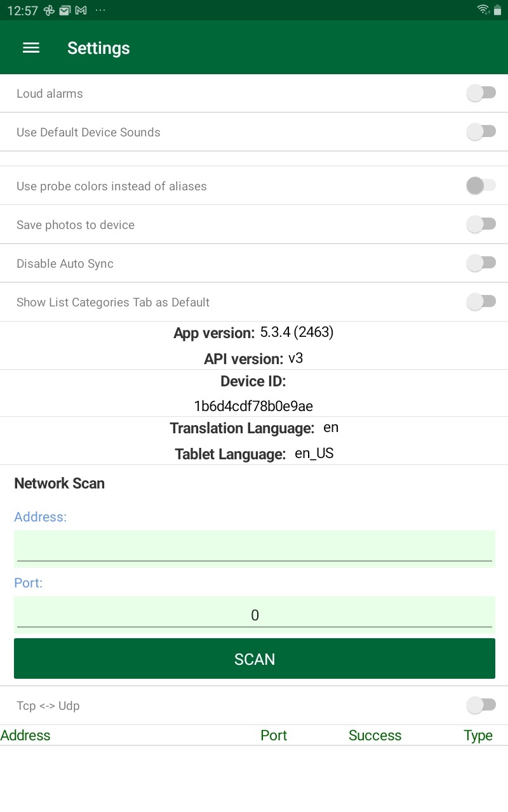The image size is (508, 812).
Task: Toggle Use probe colors instead of aliases
Action: (x=481, y=185)
